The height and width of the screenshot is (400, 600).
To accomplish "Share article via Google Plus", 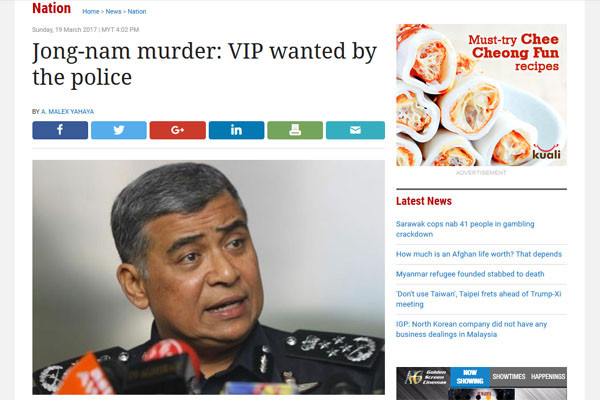I will pos(178,130).
